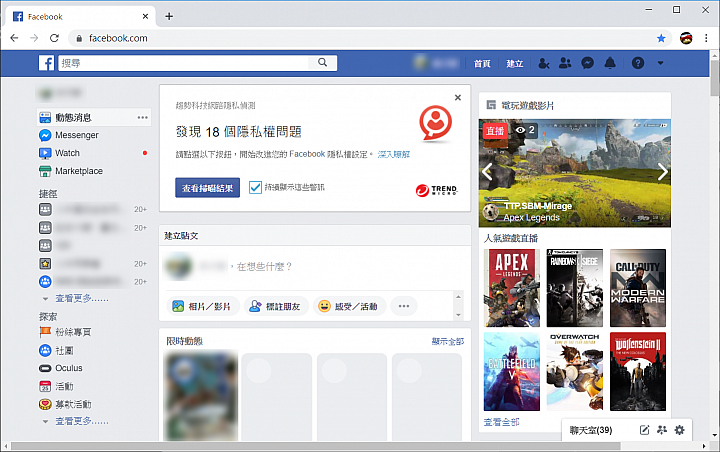Click the Facebook logo in the blue bar
720x452 pixels.
[46, 63]
